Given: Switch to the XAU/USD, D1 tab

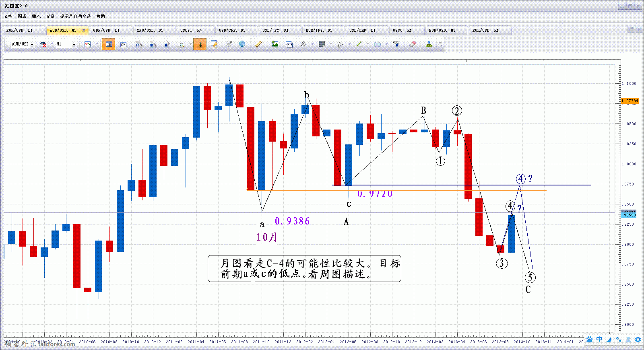Looking at the screenshot, I should pyautogui.click(x=154, y=31).
